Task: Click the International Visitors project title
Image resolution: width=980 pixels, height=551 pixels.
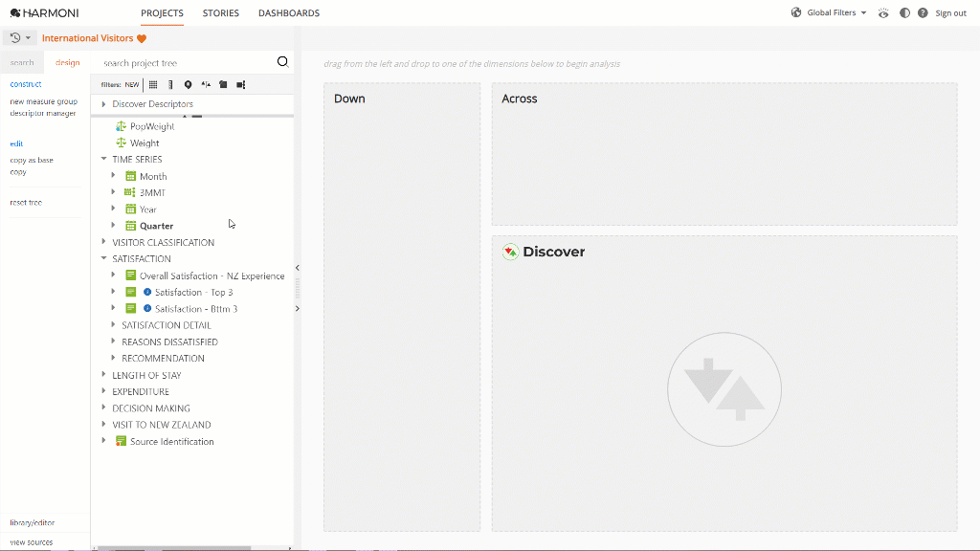Action: (x=87, y=38)
